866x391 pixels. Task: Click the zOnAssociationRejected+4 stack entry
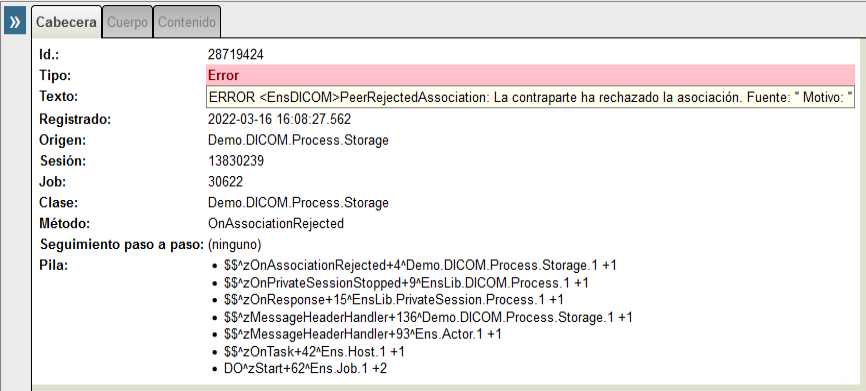(420, 266)
